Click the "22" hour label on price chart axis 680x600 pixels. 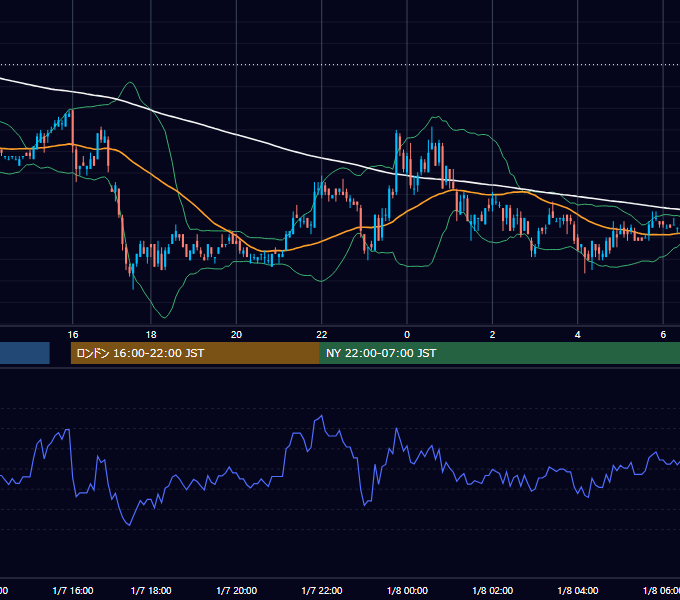321,335
